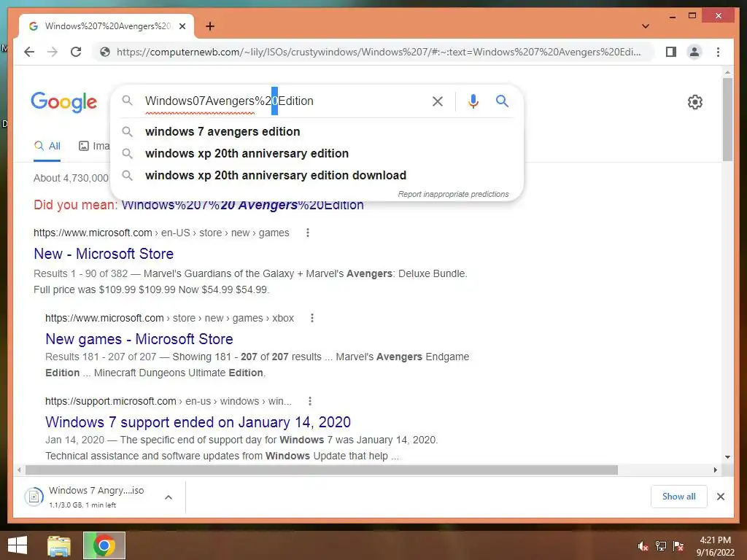Viewport: 747px width, 560px height.
Task: Click 'Report inappropriate predictions'
Action: point(453,194)
